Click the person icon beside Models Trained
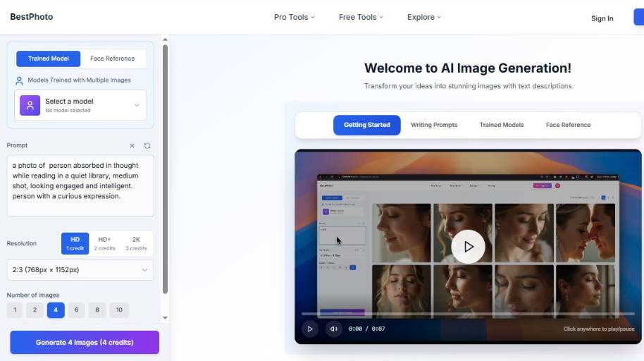This screenshot has width=644, height=361. [x=19, y=80]
